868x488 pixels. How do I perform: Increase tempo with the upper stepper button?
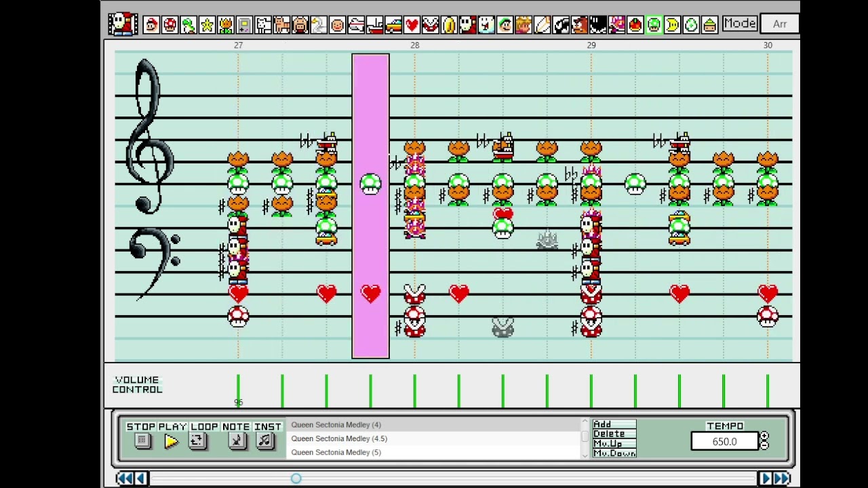pyautogui.click(x=764, y=437)
